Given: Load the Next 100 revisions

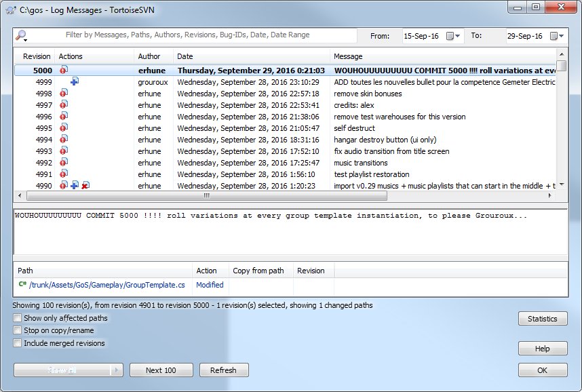Looking at the screenshot, I should pyautogui.click(x=161, y=370).
